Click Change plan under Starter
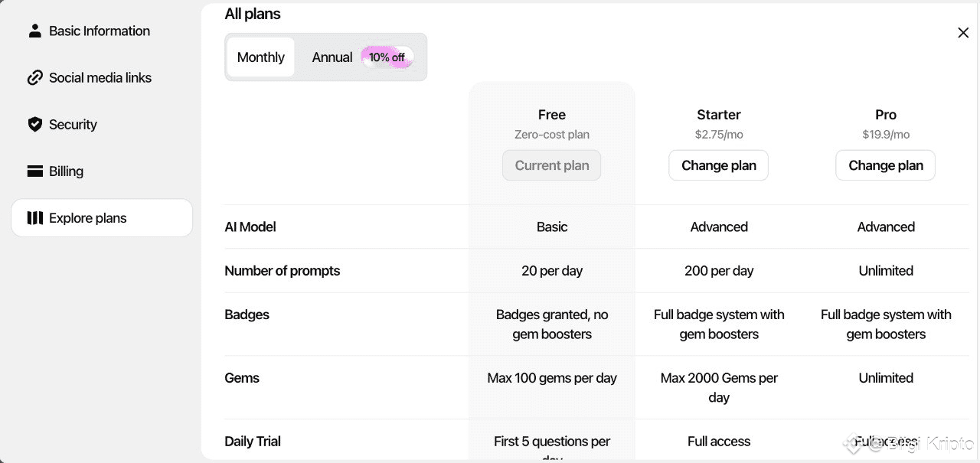Screen dimensions: 980x463 coord(718,165)
